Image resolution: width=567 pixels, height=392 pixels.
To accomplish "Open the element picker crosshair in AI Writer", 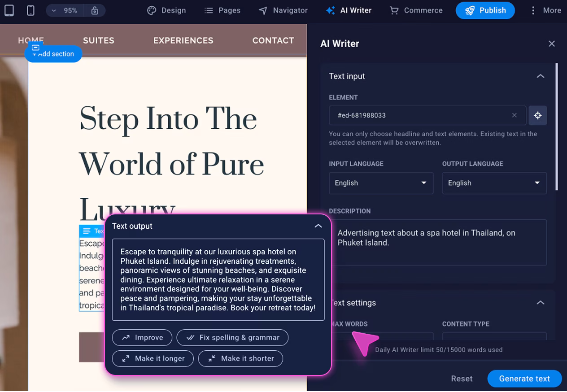I will (x=537, y=115).
